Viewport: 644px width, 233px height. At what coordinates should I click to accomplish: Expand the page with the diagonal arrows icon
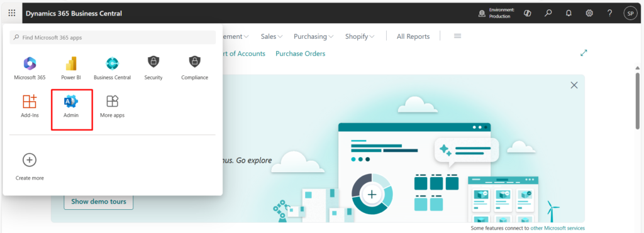584,53
